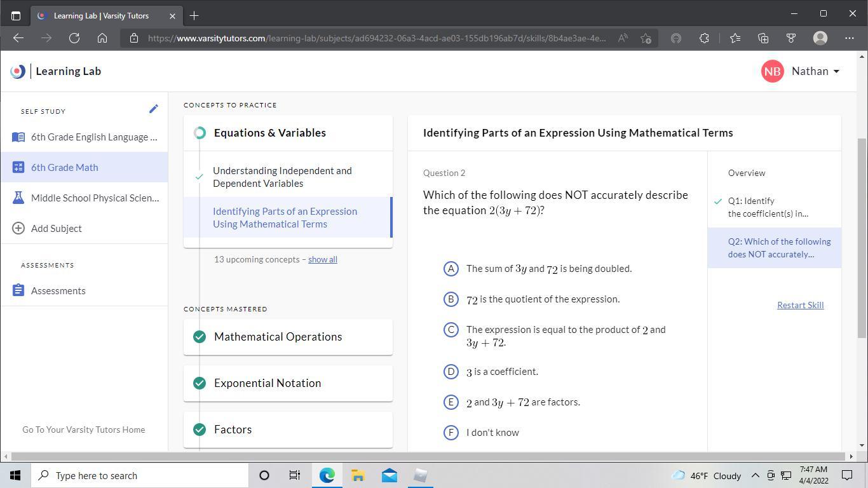Click the pencil edit icon beside Self Study

[x=153, y=109]
